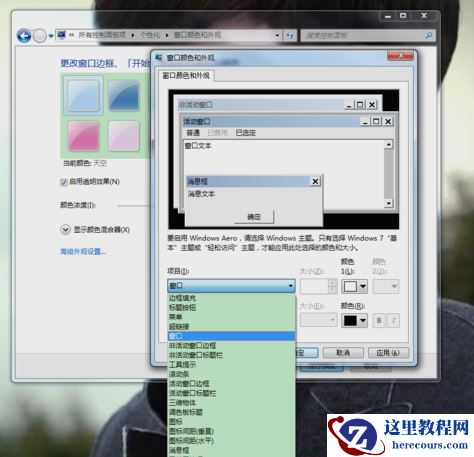Click active preview window's maximize icon
The width and height of the screenshot is (474, 457).
point(376,122)
